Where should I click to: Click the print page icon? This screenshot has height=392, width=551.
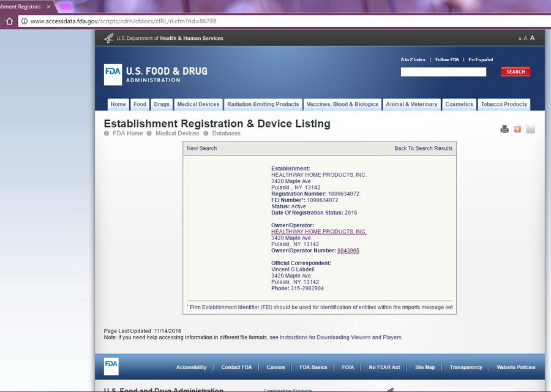point(504,129)
